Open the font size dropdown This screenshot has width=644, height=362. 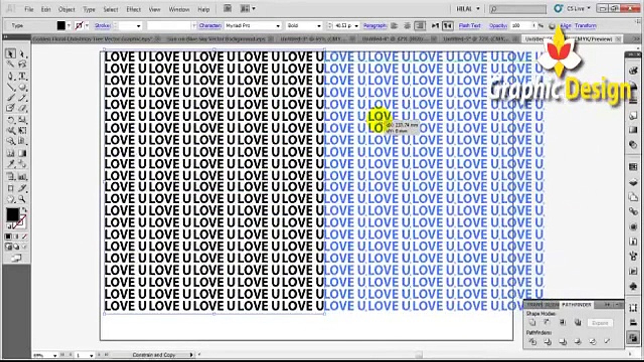356,26
